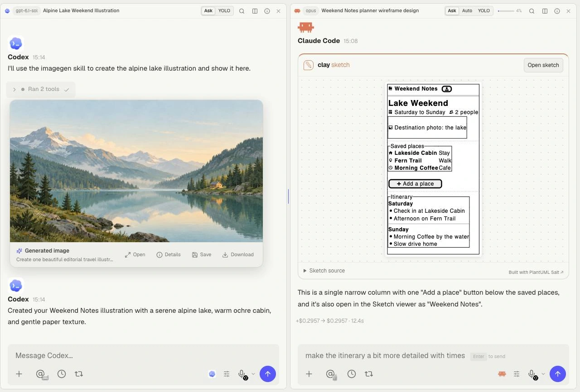
Task: Click the loop icon in Codex input bar
Action: click(x=79, y=374)
